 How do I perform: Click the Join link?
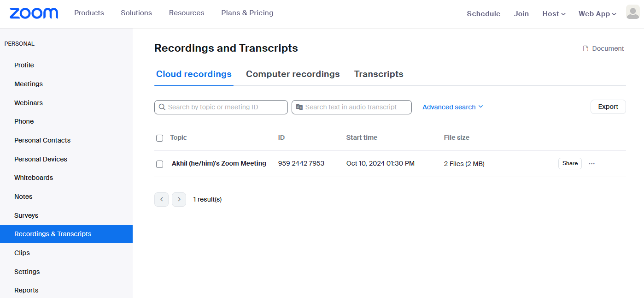point(521,14)
